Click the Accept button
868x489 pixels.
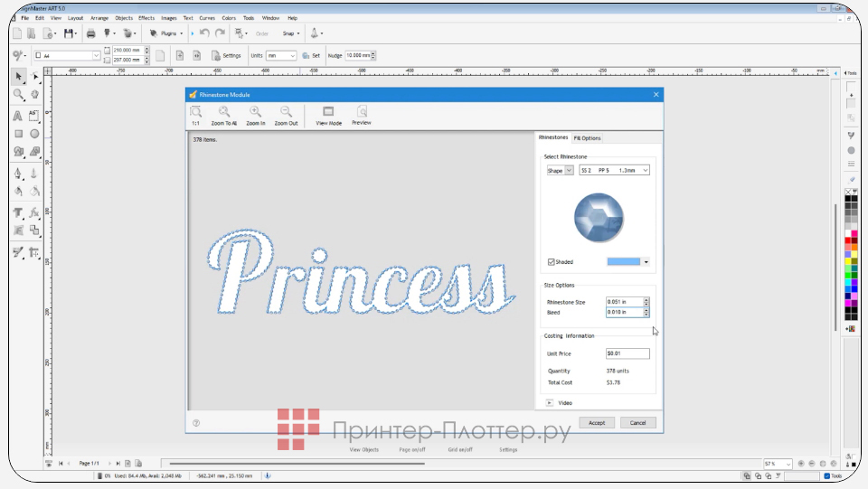tap(597, 422)
